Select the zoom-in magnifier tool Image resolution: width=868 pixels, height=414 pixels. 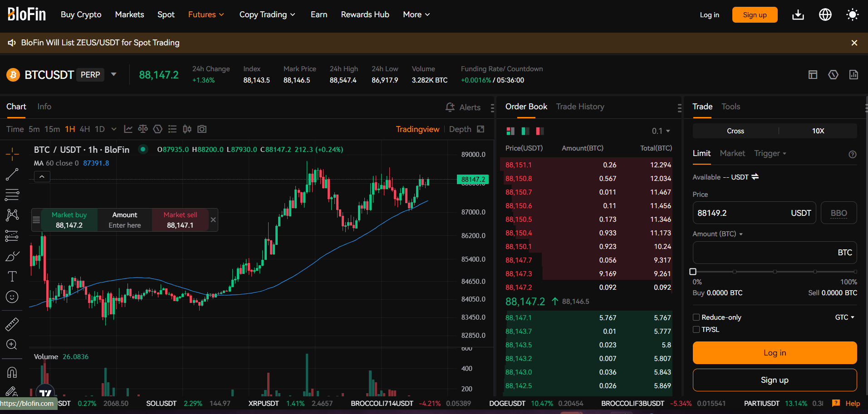coord(12,345)
